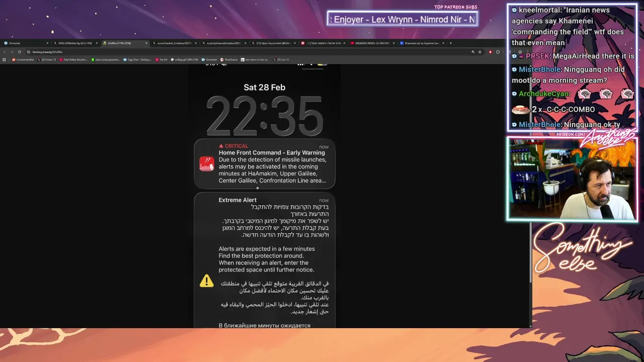Click the Sat 28 Feb date
This screenshot has width=644, height=362.
click(x=265, y=87)
